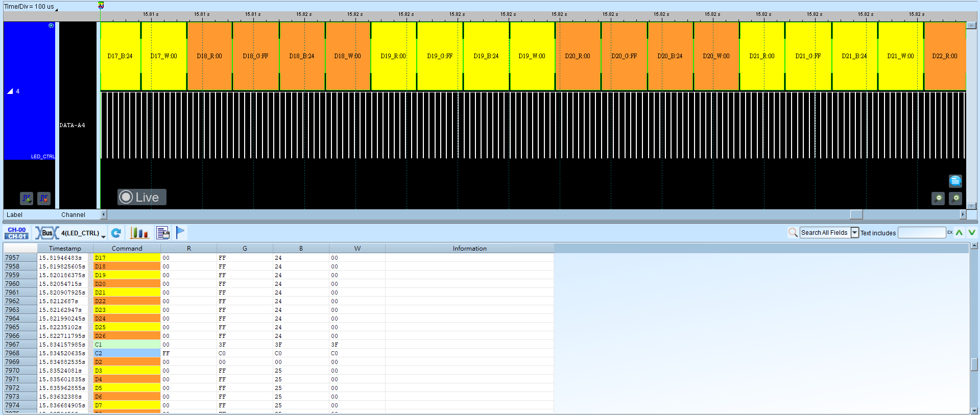Zoom in the waveform view

tap(955, 198)
